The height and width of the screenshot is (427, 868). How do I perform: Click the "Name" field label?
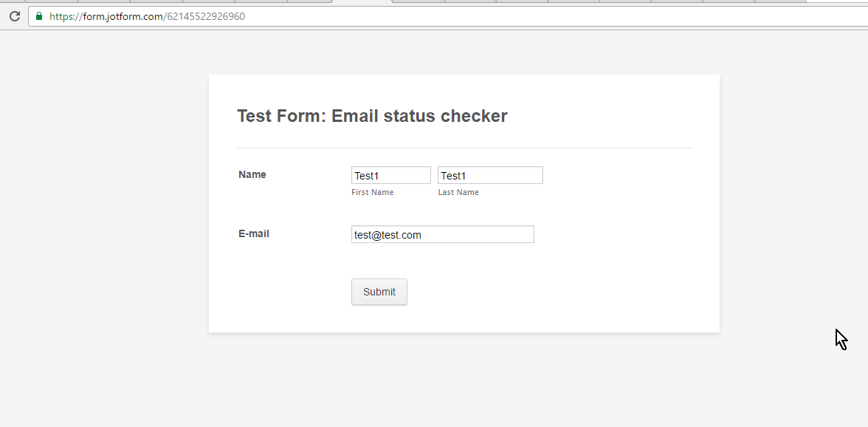pos(252,175)
